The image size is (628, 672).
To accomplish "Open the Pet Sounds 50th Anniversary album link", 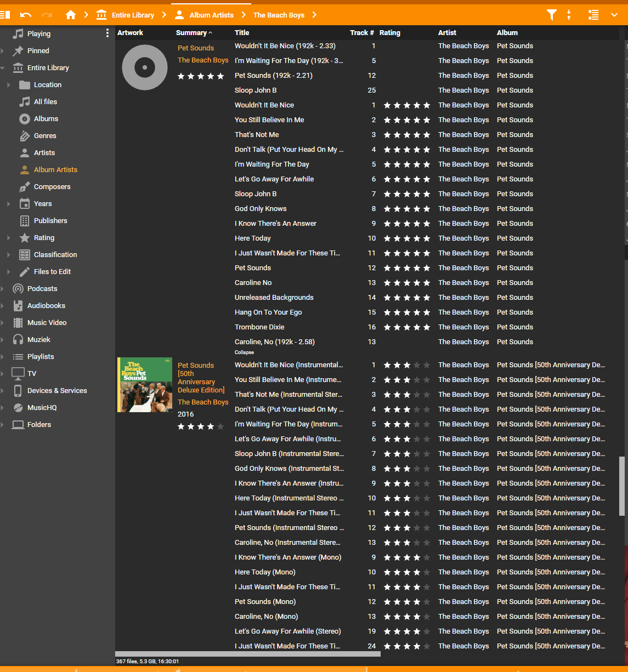I will [x=201, y=378].
